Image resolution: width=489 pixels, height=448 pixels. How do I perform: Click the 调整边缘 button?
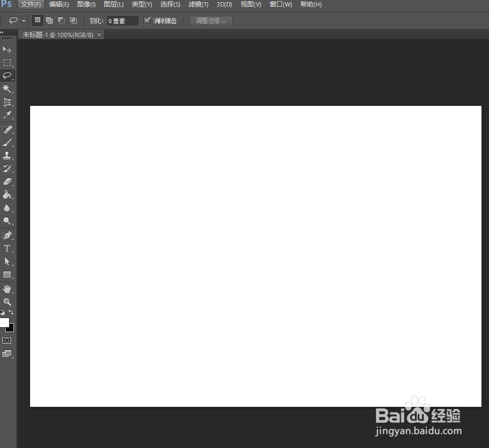(x=211, y=21)
